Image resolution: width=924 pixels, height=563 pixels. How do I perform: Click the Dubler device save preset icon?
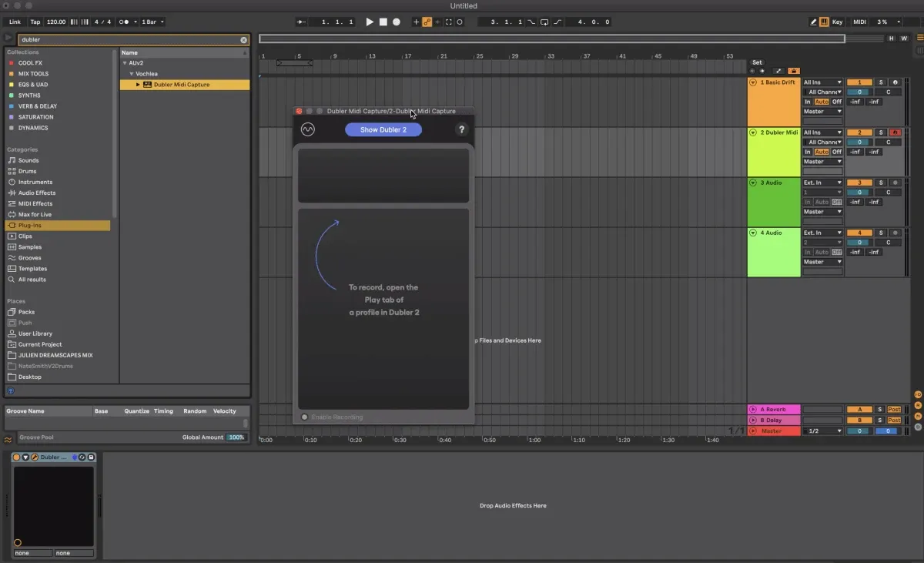(90, 457)
